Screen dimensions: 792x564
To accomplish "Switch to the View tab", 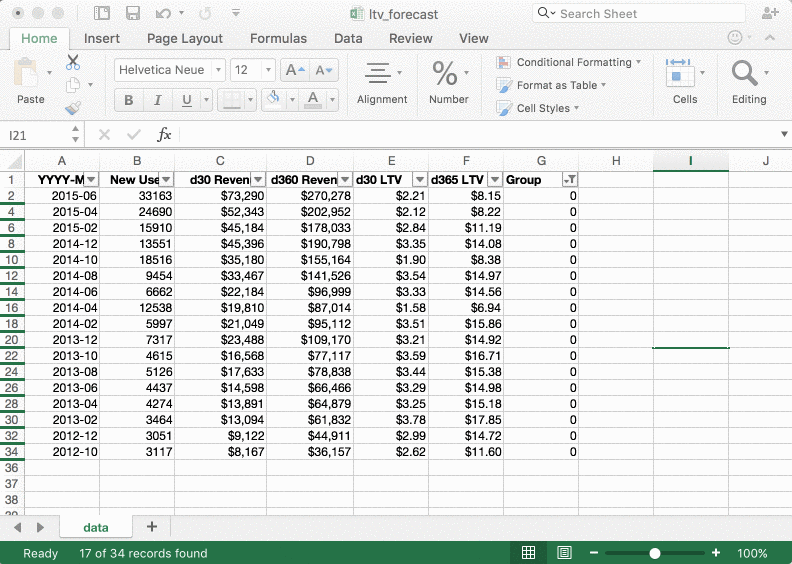I will pyautogui.click(x=474, y=38).
